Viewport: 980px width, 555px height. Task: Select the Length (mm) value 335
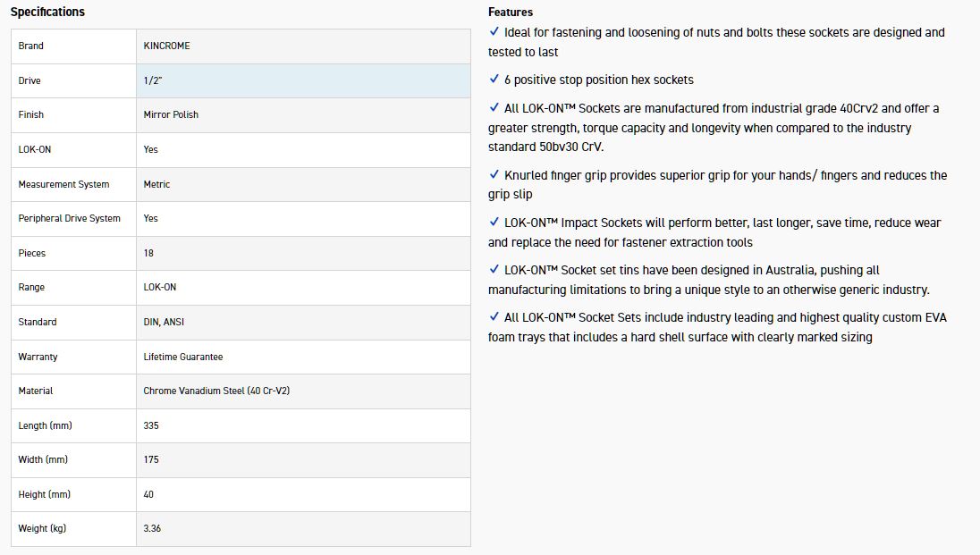click(x=151, y=425)
